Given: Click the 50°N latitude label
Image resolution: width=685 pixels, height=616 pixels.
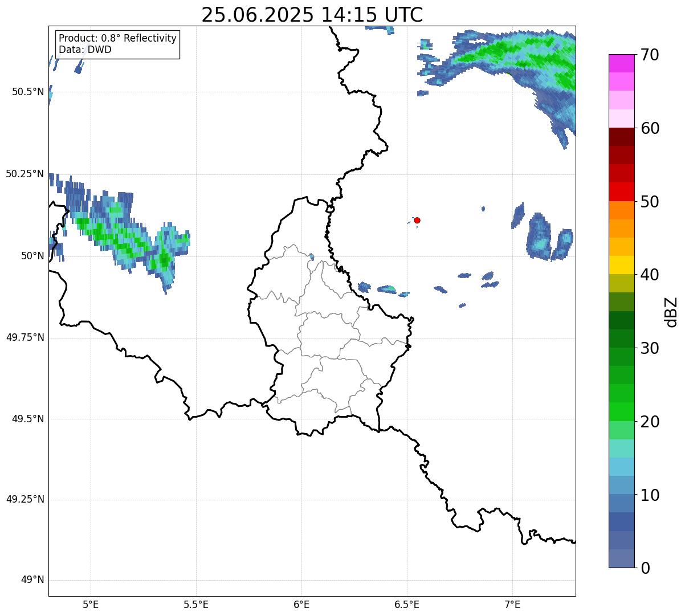Looking at the screenshot, I should [33, 256].
